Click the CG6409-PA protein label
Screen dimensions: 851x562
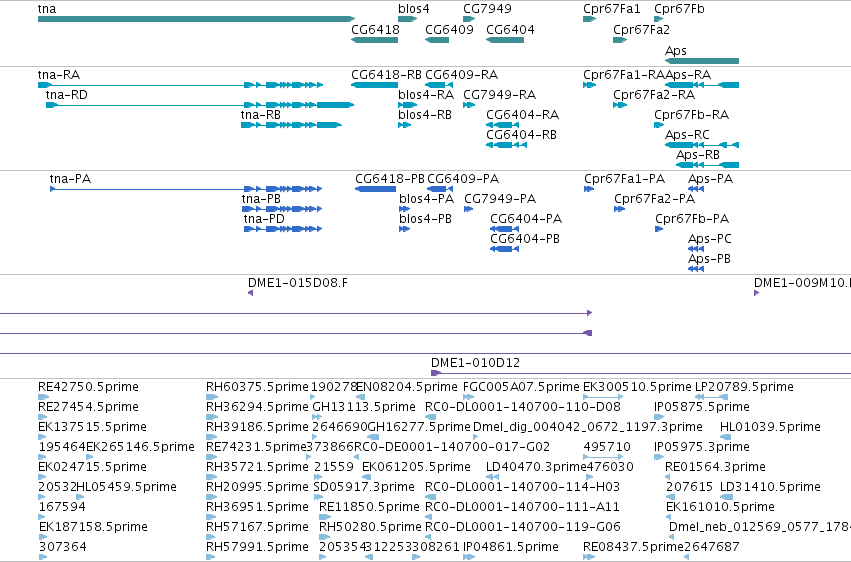pos(463,178)
